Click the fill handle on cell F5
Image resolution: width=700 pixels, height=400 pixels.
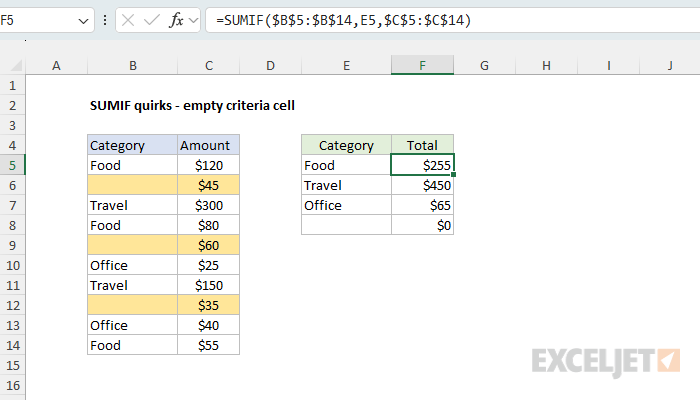pyautogui.click(x=454, y=175)
